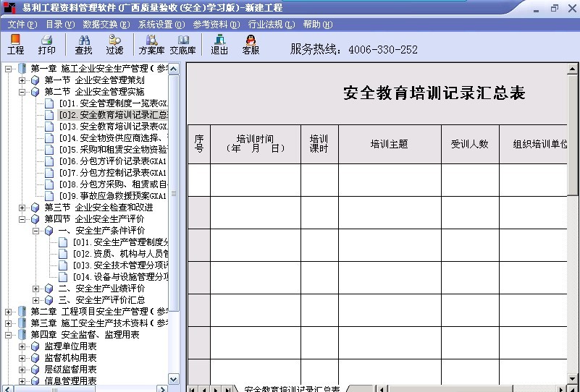Open the 行业法规(L) menu
580x392 pixels.
272,24
